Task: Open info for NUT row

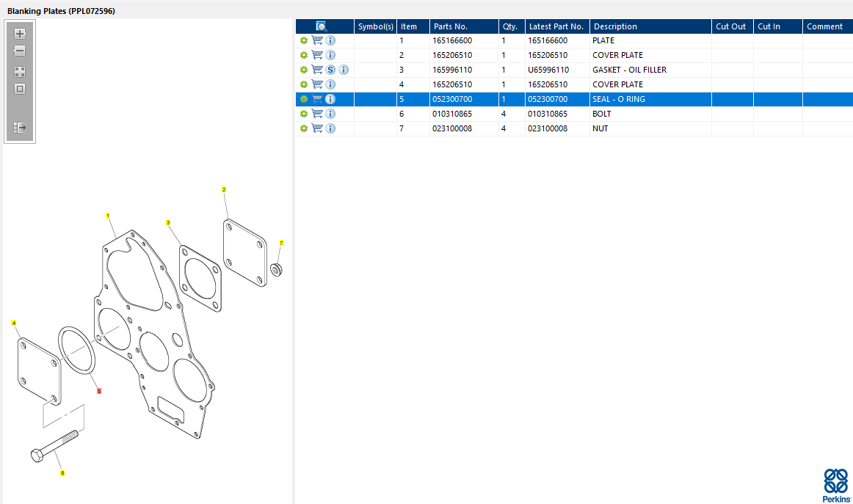Action: [x=330, y=128]
